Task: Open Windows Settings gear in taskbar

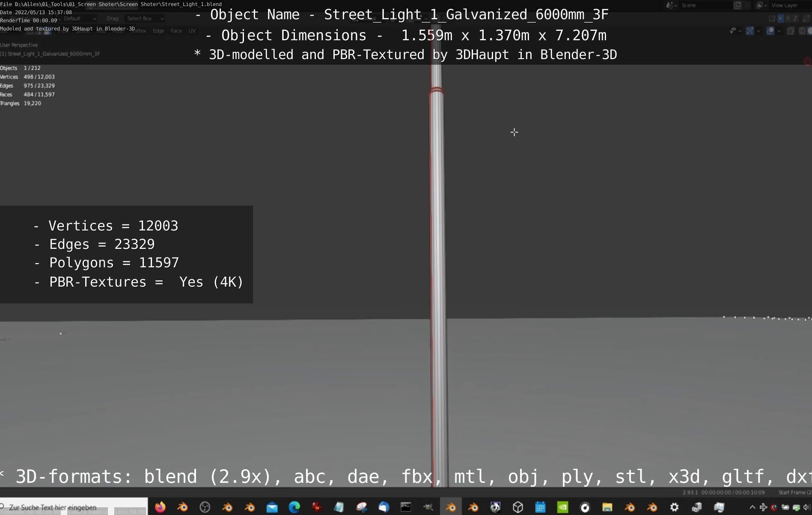Action: click(x=674, y=507)
